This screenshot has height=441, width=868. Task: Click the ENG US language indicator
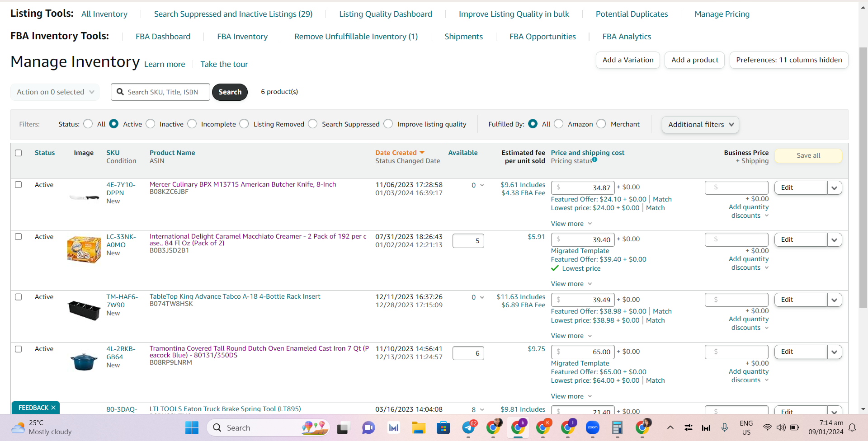[746, 427]
